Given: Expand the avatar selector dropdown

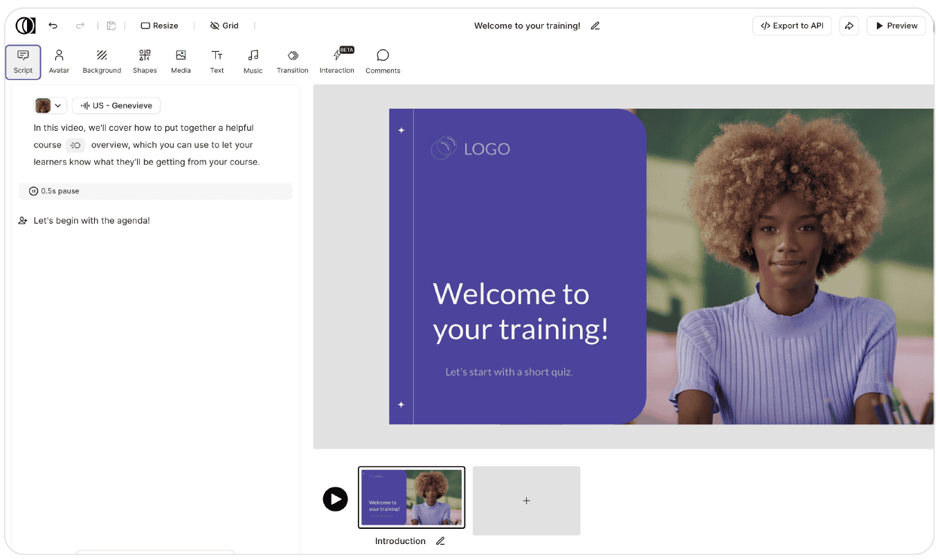Looking at the screenshot, I should click(51, 106).
